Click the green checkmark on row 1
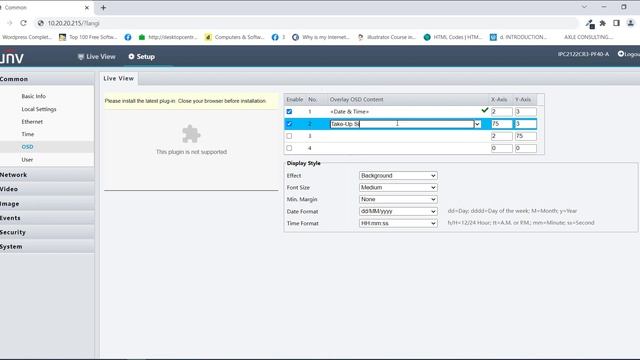The height and width of the screenshot is (360, 640). click(x=484, y=110)
